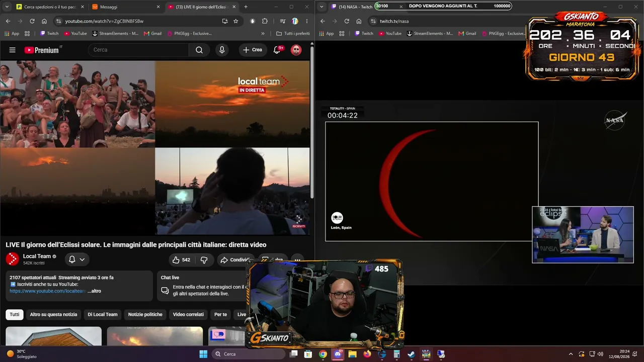Open the media controls icon in YouTube window
This screenshot has height=362, width=644.
click(283, 21)
